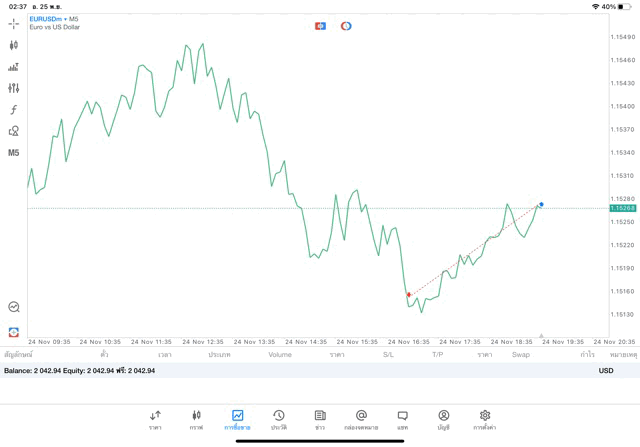Go to the ราคา (Quotes) tab
This screenshot has height=447, width=640.
[x=155, y=419]
